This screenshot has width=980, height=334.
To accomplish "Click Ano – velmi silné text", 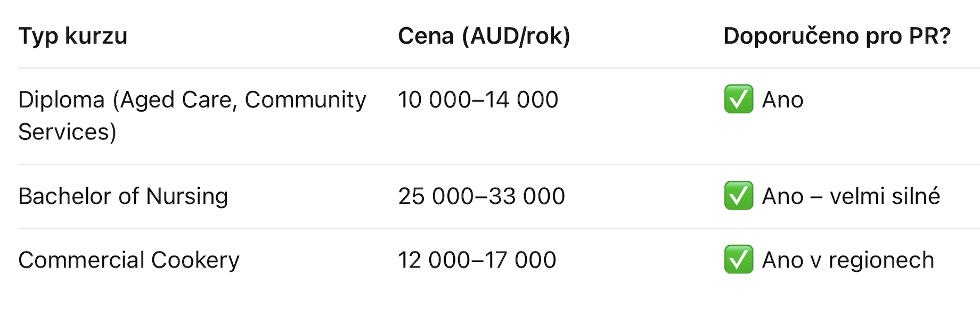I will 851,196.
